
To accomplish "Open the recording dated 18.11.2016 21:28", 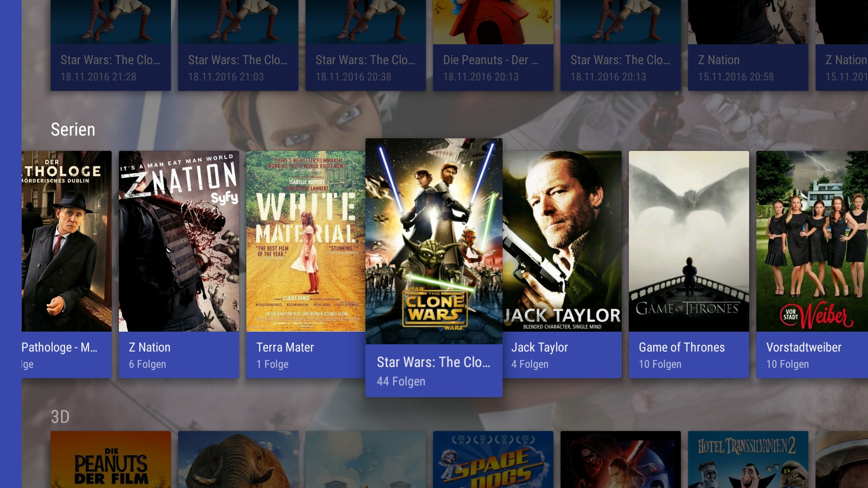I will 110,45.
